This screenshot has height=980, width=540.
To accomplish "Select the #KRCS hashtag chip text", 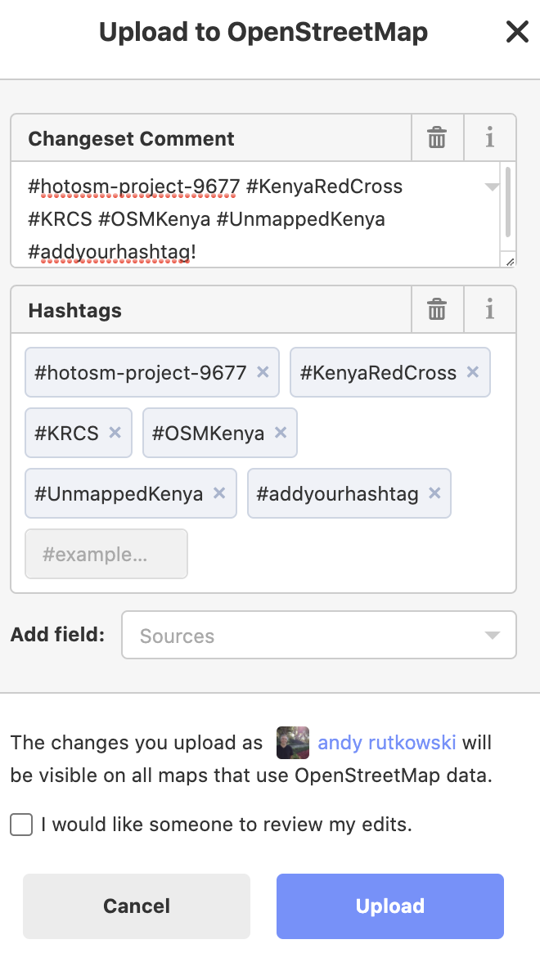I will tap(66, 433).
